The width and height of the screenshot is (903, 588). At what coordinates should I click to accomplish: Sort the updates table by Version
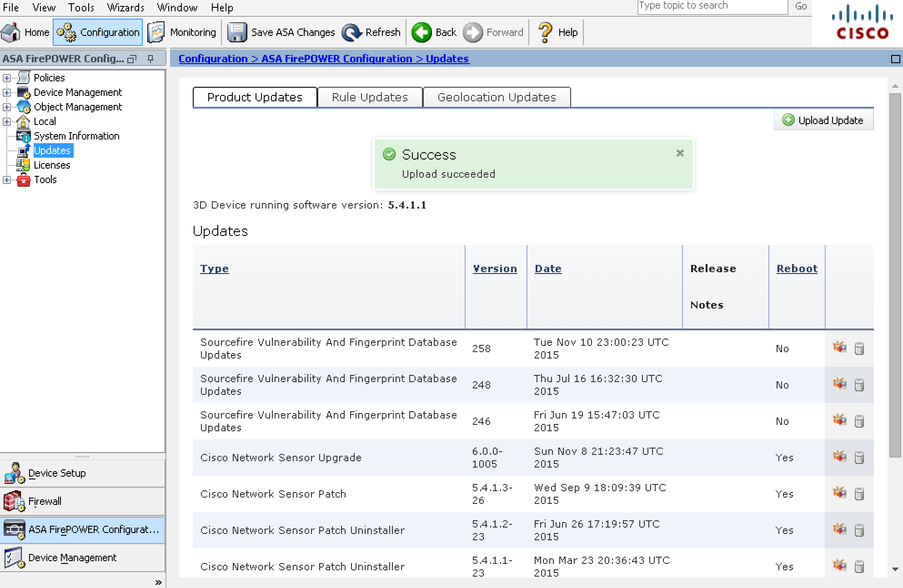[x=495, y=269]
